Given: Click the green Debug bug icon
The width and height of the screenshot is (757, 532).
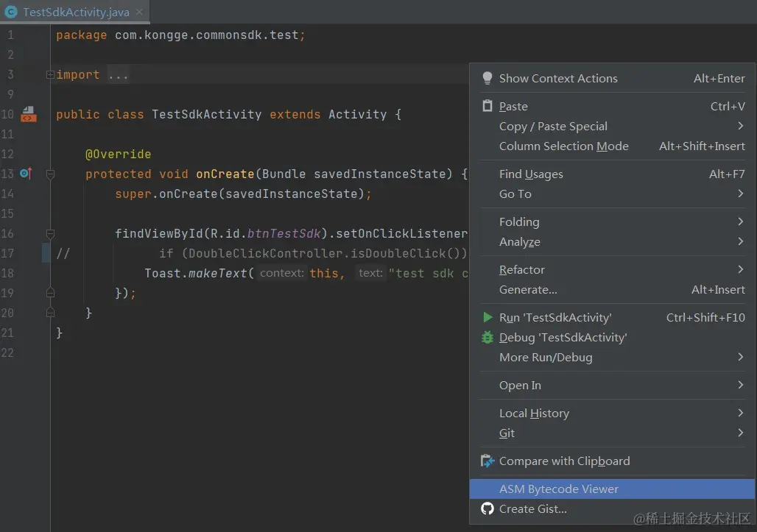Looking at the screenshot, I should (x=487, y=337).
